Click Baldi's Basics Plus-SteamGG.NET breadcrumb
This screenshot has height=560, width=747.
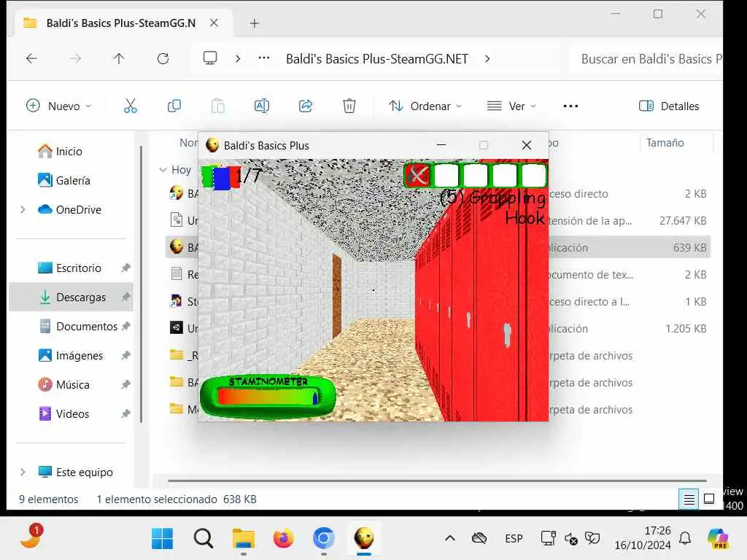(377, 58)
